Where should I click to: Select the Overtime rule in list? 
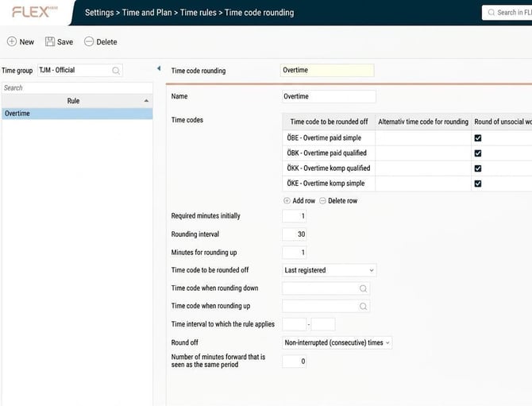click(77, 114)
